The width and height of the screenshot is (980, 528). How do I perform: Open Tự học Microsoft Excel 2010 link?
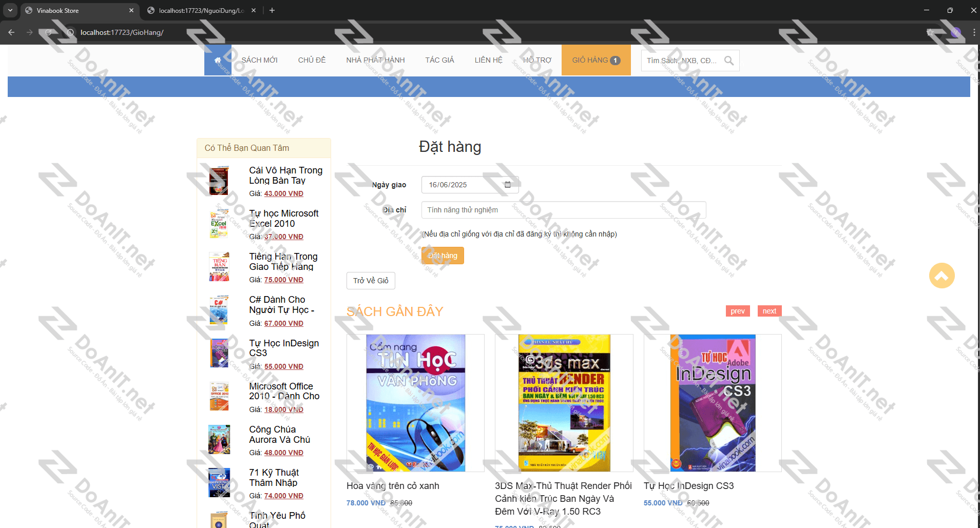click(x=284, y=219)
